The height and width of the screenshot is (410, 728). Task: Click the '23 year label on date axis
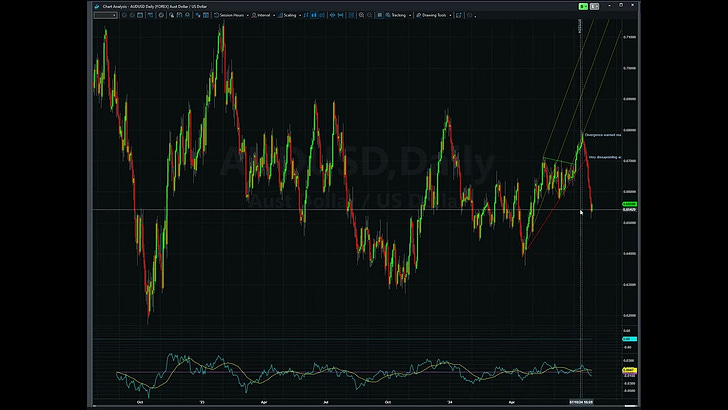(x=202, y=402)
